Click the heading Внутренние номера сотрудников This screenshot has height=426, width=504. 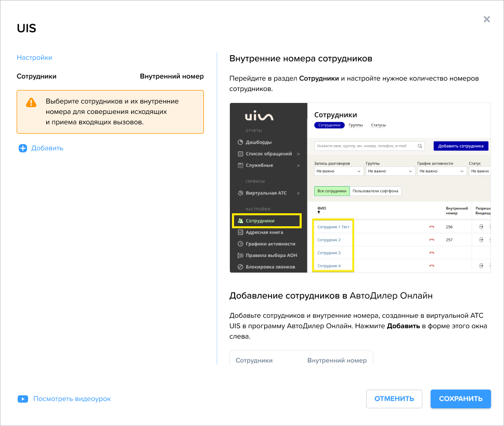pos(301,58)
